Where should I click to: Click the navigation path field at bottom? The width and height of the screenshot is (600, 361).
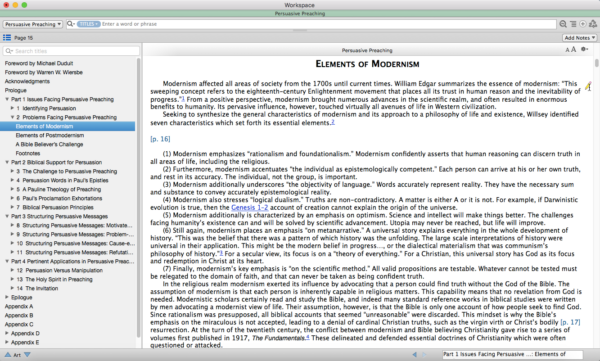tap(512, 354)
